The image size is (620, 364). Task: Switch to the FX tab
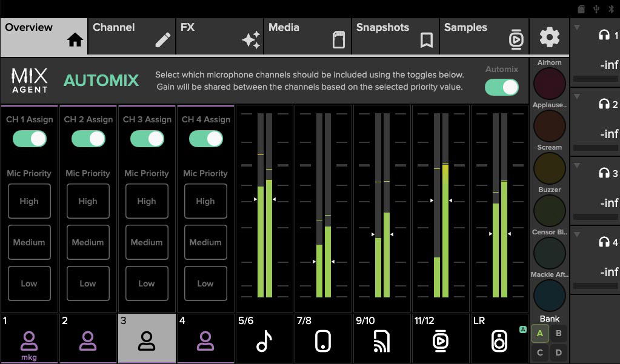[219, 37]
